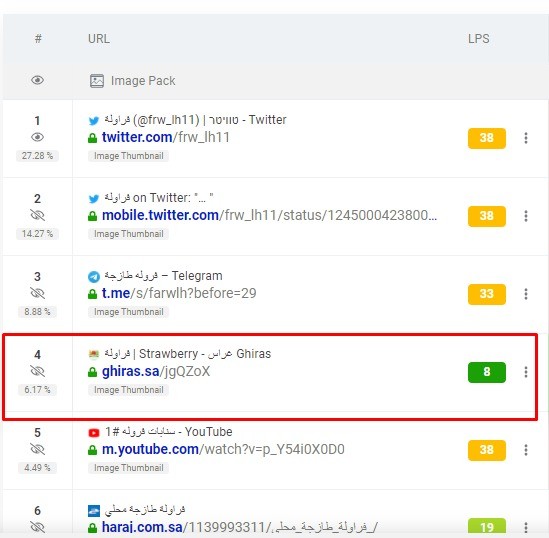This screenshot has width=549, height=538.
Task: Toggle the eye icon in header row
Action: (37, 80)
